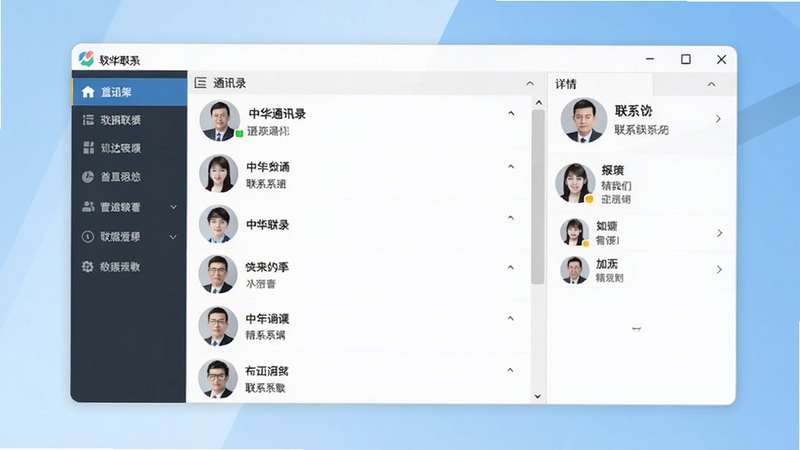Collapse the 中华联录 row caret

[x=511, y=218]
